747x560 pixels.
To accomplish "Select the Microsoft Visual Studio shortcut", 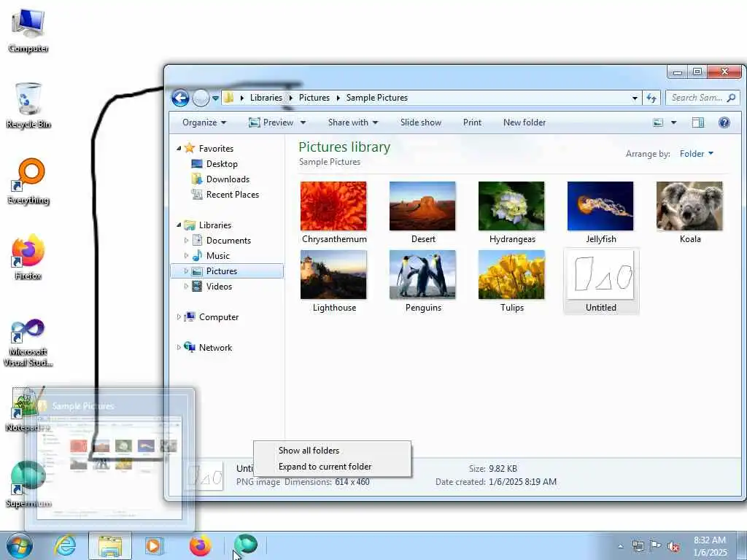I will click(x=28, y=343).
